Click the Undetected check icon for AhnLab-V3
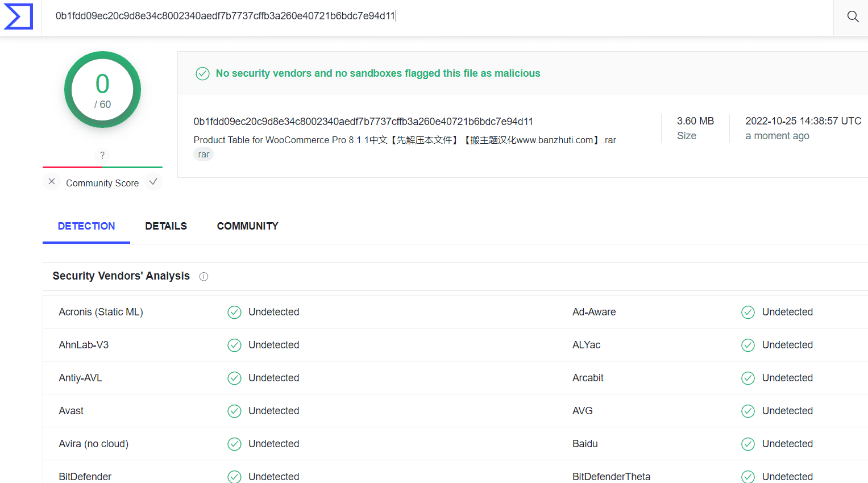The image size is (868, 483). pyautogui.click(x=234, y=345)
